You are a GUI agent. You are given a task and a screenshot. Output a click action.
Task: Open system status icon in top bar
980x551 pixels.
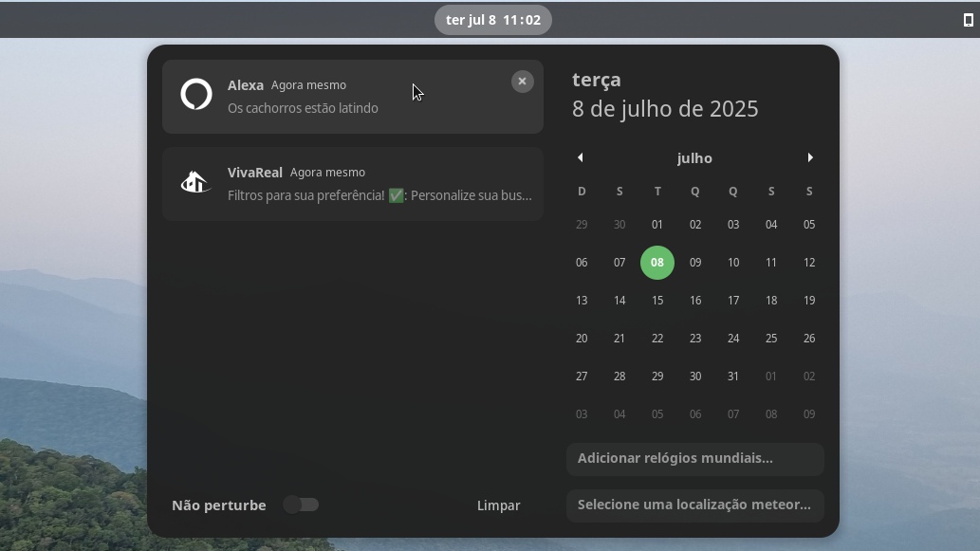[968, 20]
